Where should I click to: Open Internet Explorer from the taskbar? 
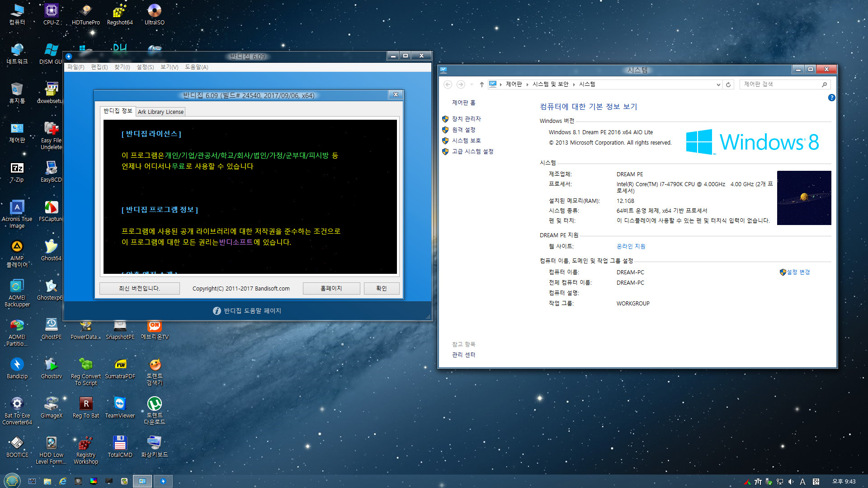point(63,481)
